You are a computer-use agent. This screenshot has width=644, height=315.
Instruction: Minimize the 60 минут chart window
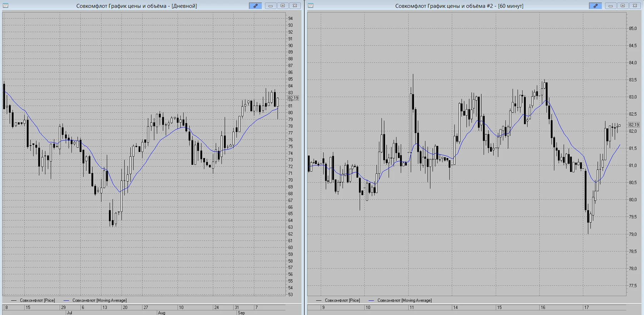coord(610,6)
